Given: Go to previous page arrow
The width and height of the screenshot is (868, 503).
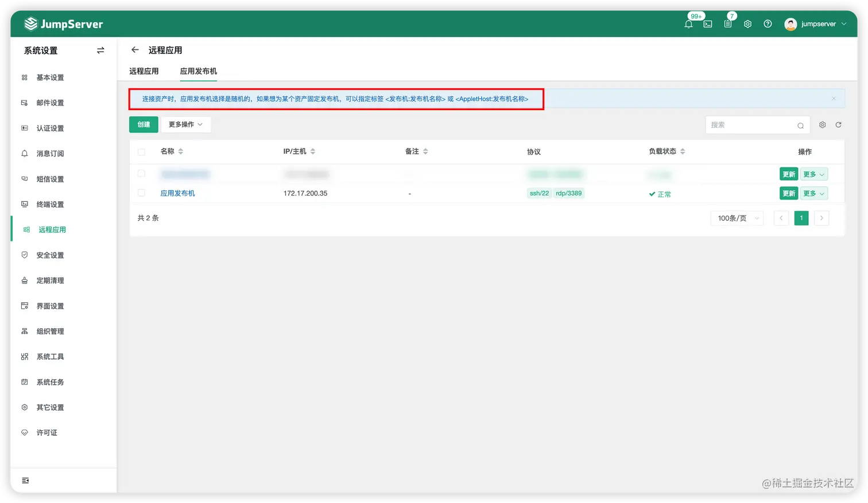Looking at the screenshot, I should pyautogui.click(x=781, y=218).
